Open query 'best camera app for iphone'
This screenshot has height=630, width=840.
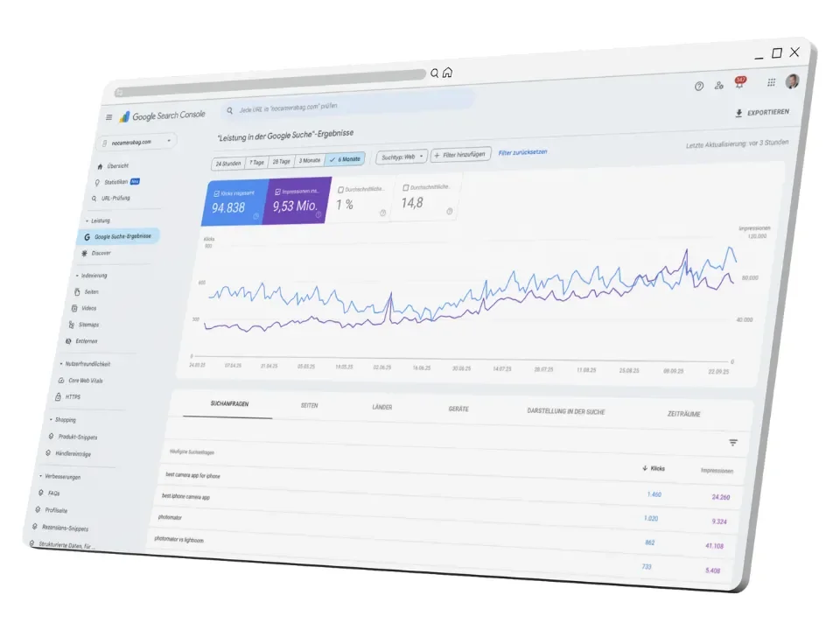coord(192,475)
